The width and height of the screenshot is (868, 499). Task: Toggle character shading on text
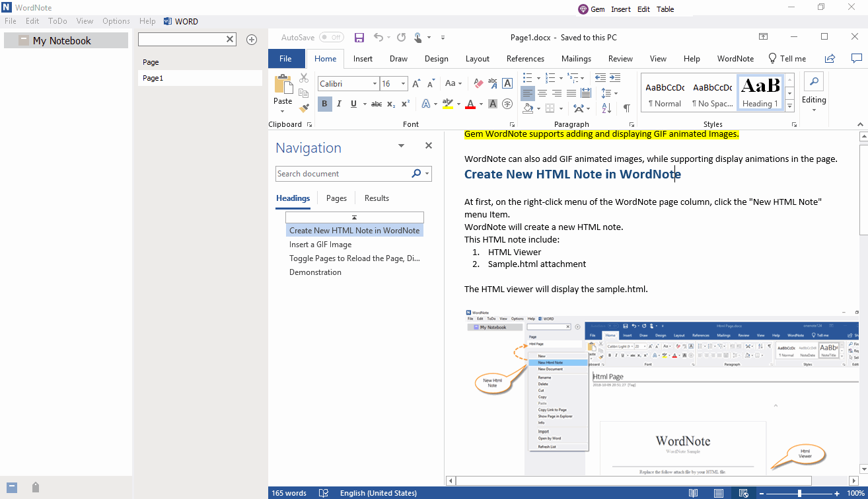[492, 104]
